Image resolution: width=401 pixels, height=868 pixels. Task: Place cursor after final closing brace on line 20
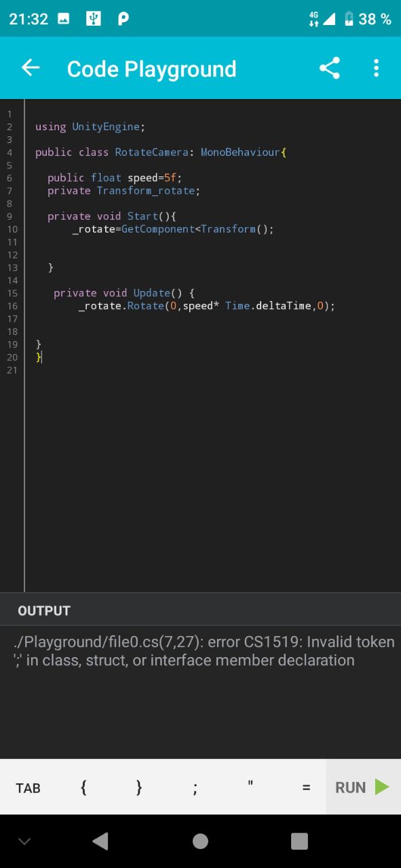pos(42,357)
